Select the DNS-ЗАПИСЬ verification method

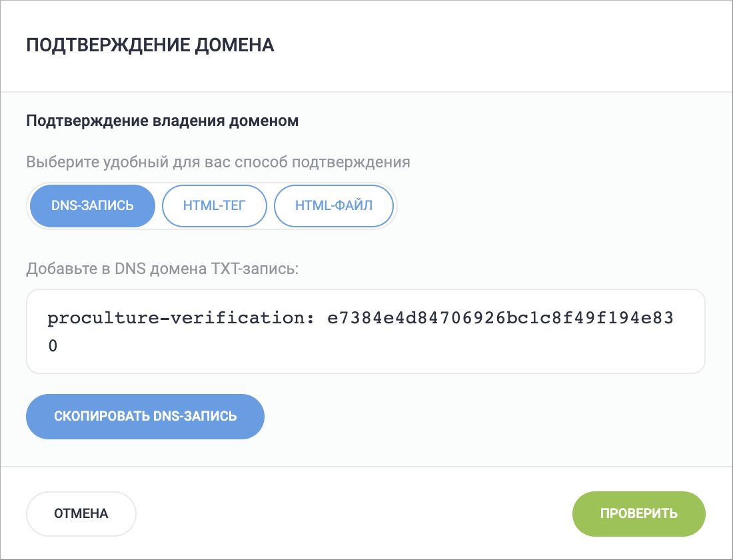point(92,206)
